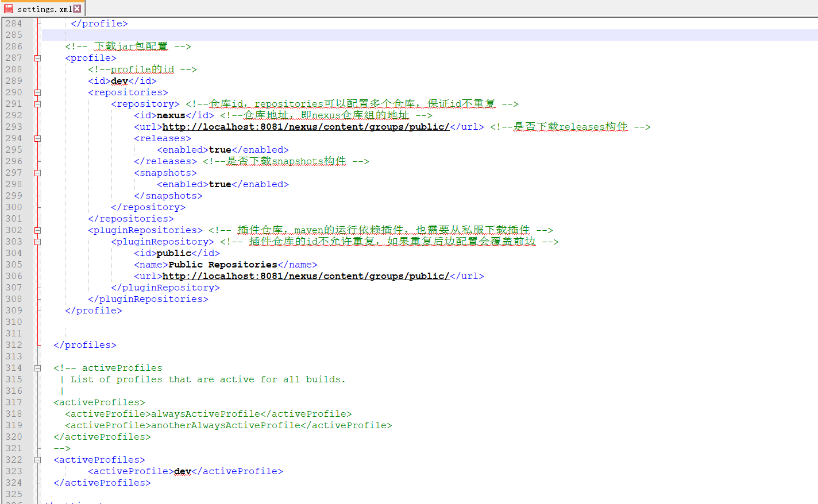
Task: Click the enabled true text on line 298
Action: tap(220, 184)
